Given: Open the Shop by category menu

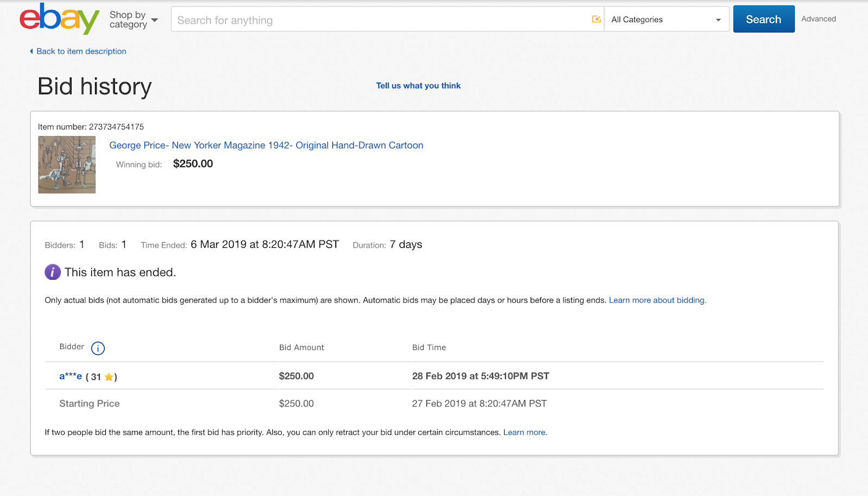Looking at the screenshot, I should click(x=133, y=20).
